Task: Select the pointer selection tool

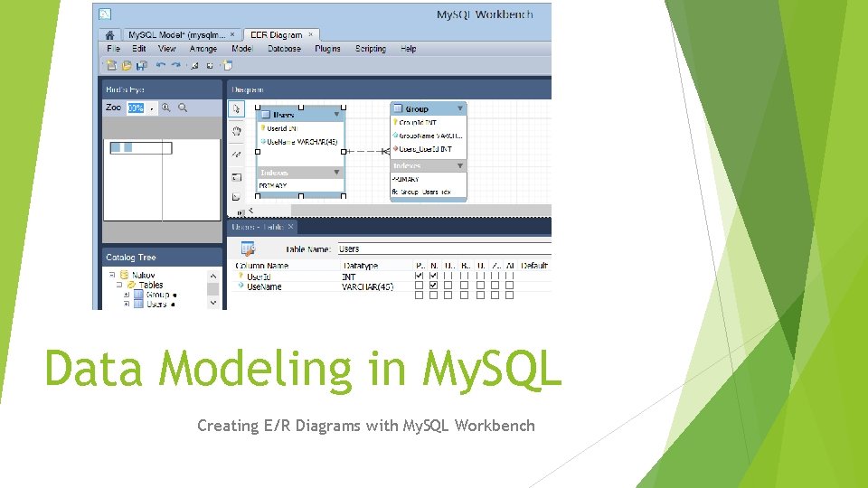Action: [236, 108]
